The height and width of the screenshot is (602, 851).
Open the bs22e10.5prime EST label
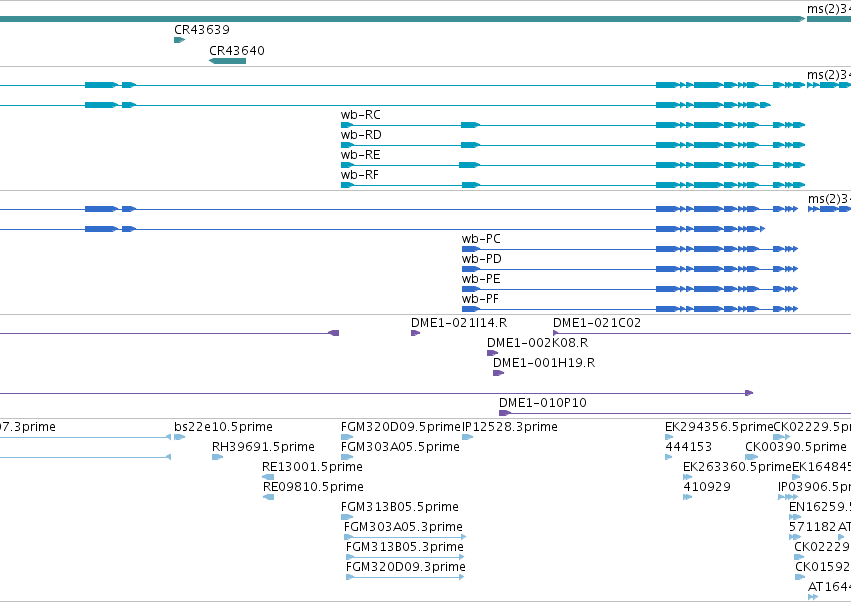(x=224, y=427)
